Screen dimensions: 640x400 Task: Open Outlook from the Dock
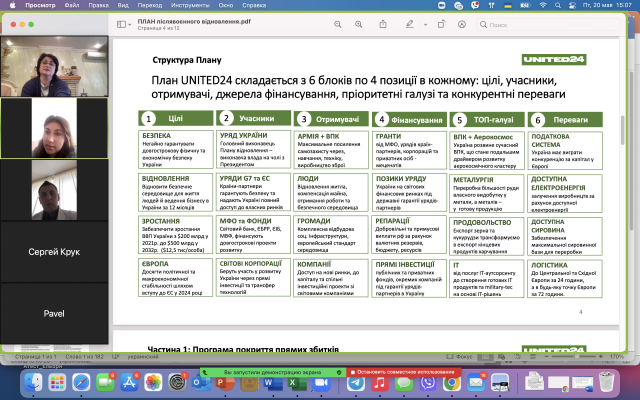pos(201,383)
